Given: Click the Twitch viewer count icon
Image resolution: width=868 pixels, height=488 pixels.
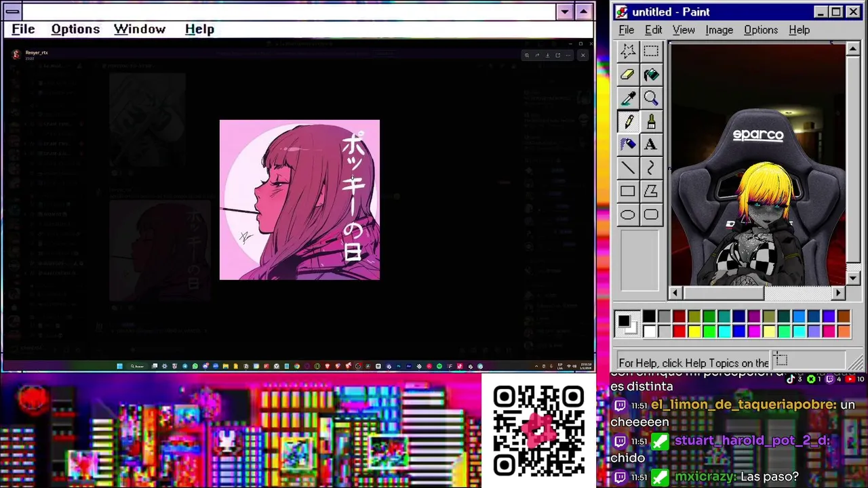Looking at the screenshot, I should point(830,379).
